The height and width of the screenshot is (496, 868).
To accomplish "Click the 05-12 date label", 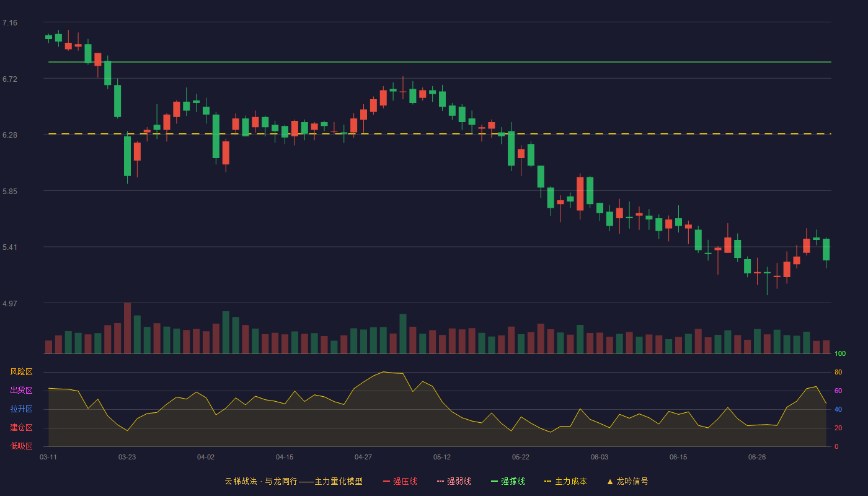I will click(442, 457).
